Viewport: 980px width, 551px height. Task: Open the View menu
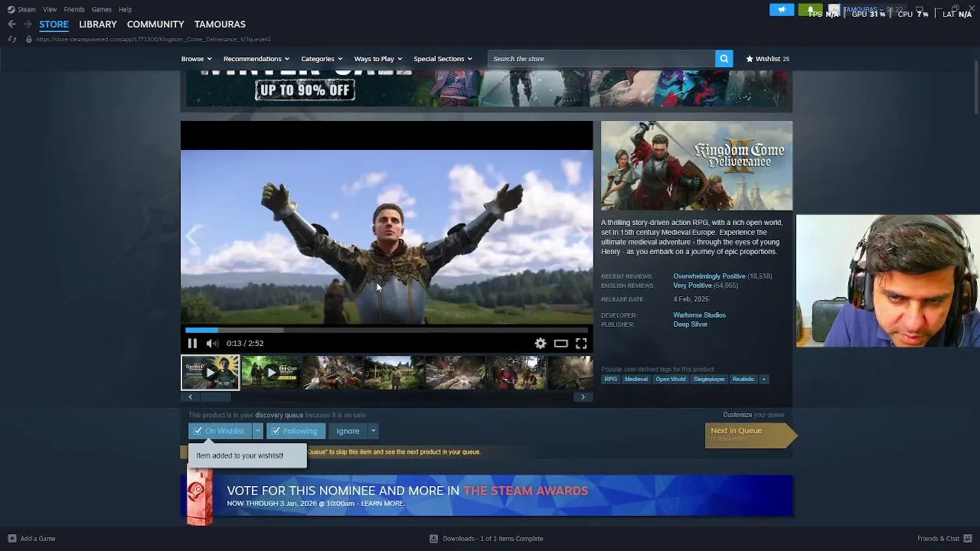point(50,10)
